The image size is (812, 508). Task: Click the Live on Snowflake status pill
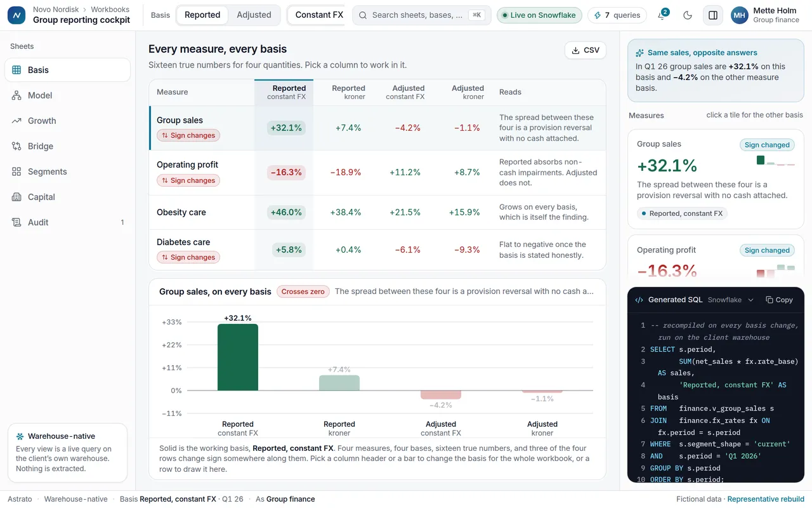pyautogui.click(x=539, y=15)
